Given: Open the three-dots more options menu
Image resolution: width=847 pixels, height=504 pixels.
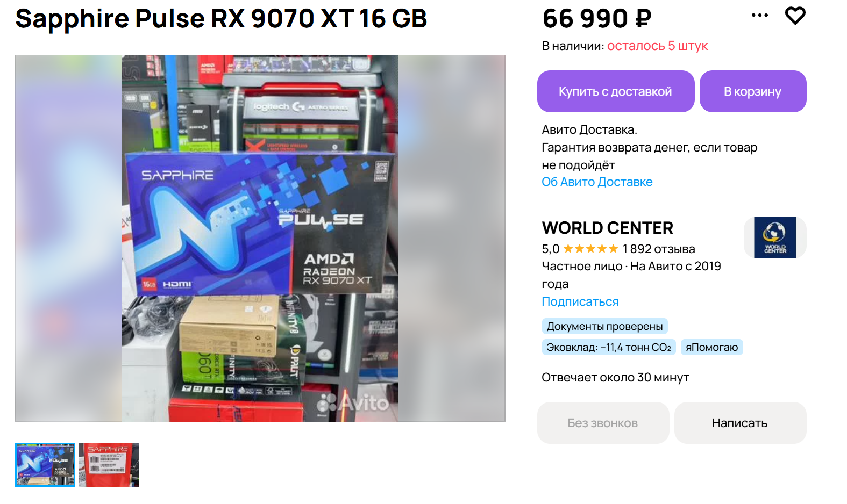Looking at the screenshot, I should pos(759,15).
